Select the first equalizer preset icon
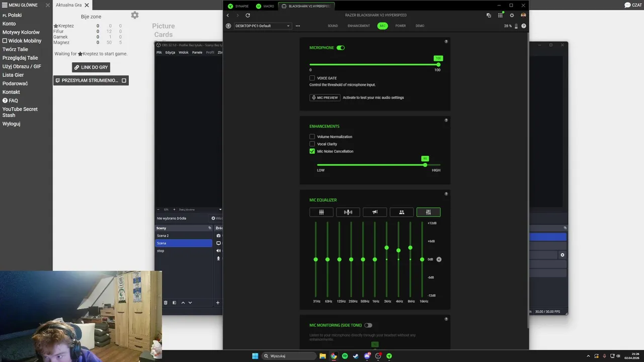This screenshot has width=644, height=362. [321, 212]
